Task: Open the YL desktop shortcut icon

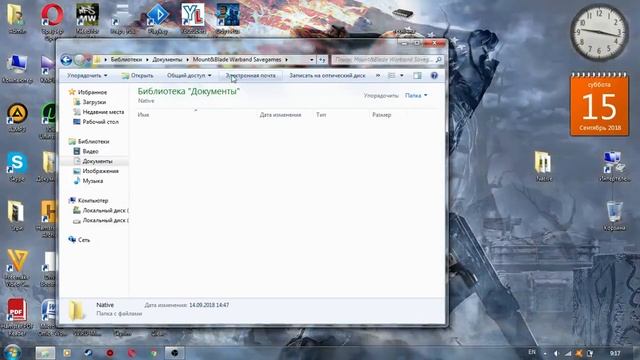Action: [193, 15]
